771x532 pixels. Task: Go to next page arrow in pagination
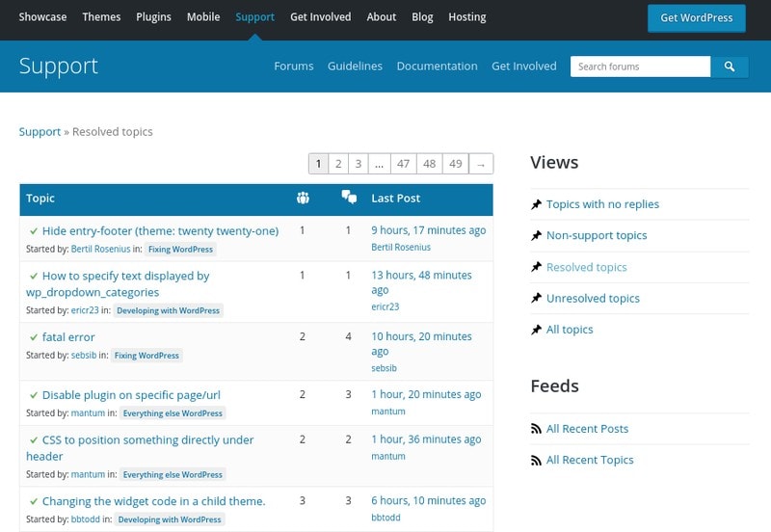(x=481, y=164)
